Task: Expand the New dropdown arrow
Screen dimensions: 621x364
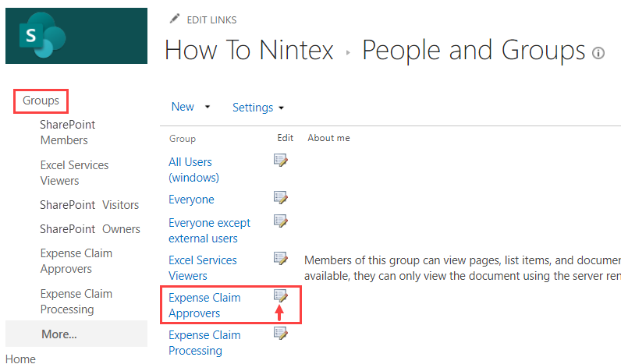Action: pyautogui.click(x=208, y=107)
